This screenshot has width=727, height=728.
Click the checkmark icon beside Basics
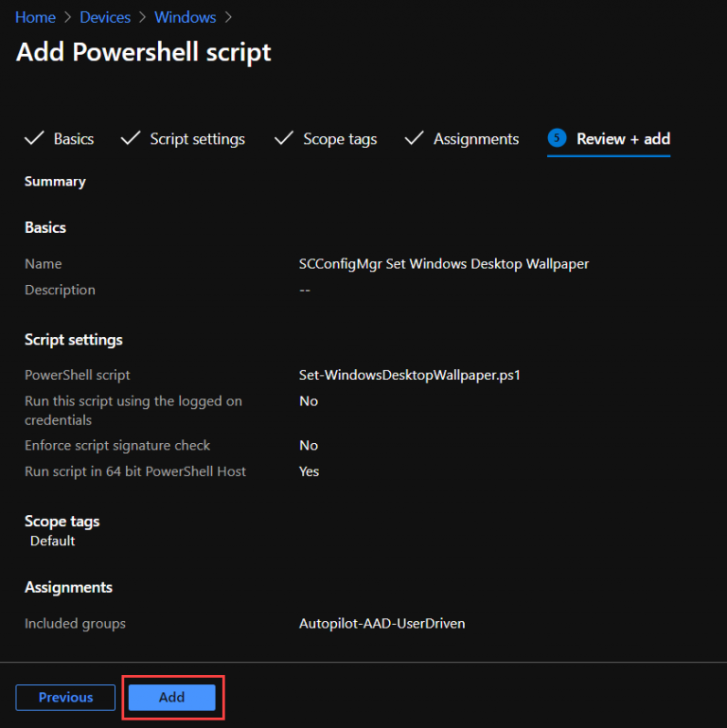click(x=34, y=139)
